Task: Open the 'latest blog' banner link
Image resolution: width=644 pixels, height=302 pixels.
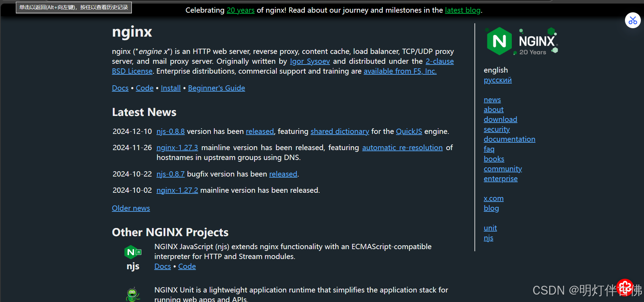Action: 462,10
